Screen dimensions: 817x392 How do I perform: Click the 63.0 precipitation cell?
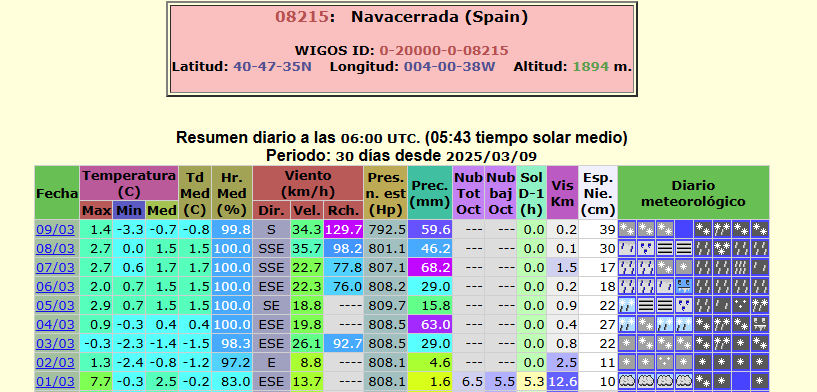[x=430, y=325]
